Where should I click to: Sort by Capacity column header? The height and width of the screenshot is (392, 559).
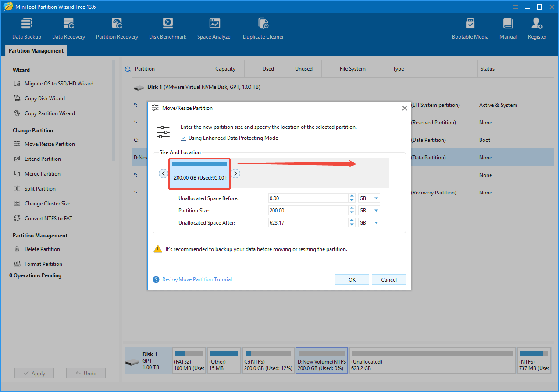pyautogui.click(x=225, y=69)
